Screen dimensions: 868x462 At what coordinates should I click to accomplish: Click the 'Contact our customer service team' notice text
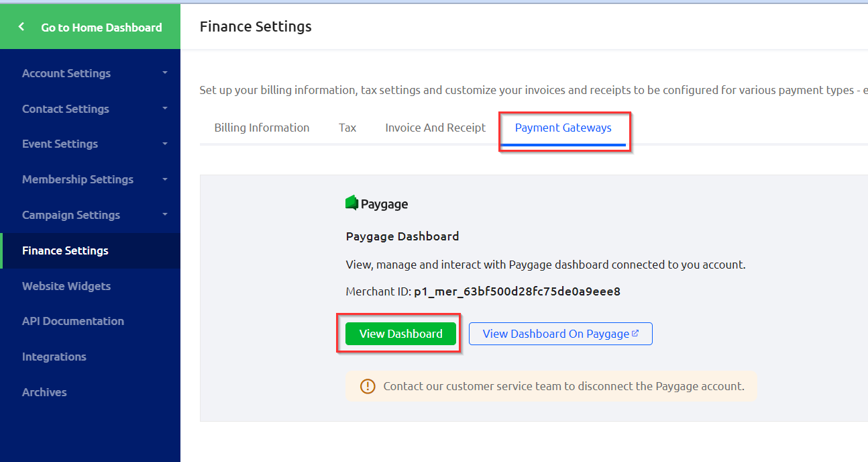coord(563,386)
